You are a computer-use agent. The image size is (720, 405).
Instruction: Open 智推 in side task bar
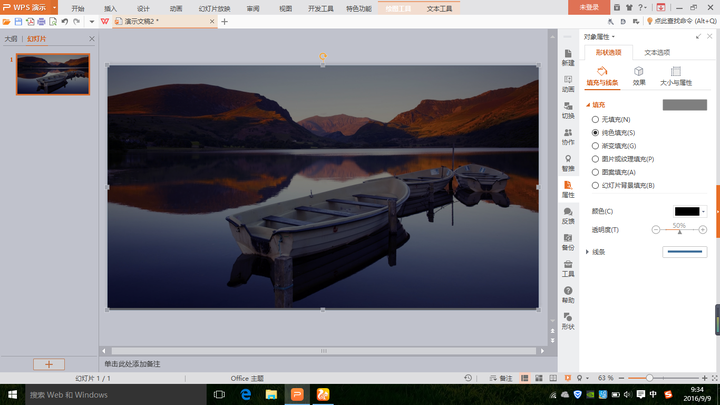pyautogui.click(x=568, y=163)
